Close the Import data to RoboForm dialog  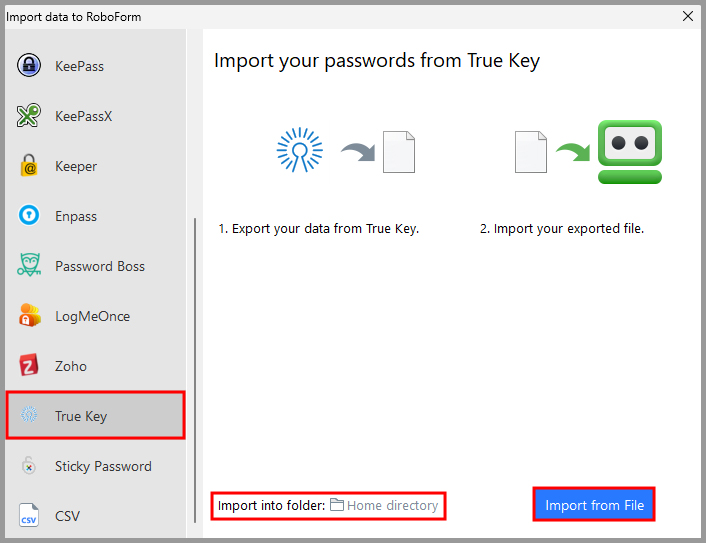(688, 16)
